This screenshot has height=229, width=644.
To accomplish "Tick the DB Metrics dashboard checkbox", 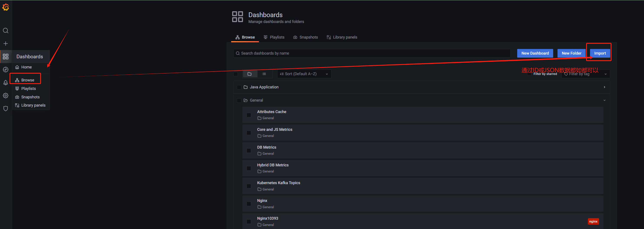I will pos(248,151).
